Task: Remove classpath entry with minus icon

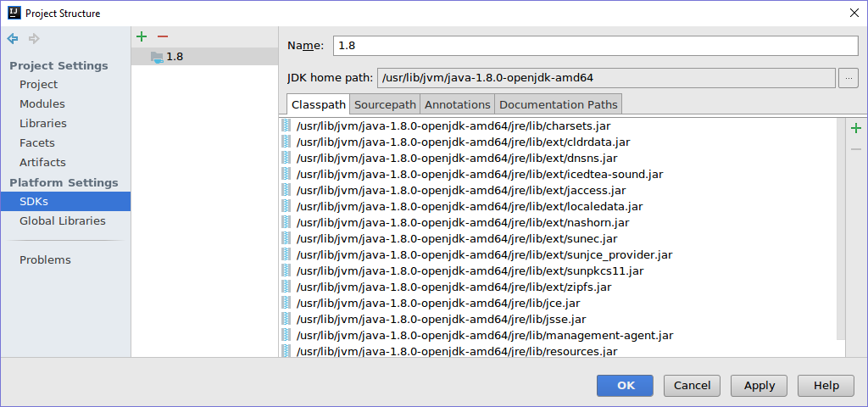Action: click(x=856, y=149)
